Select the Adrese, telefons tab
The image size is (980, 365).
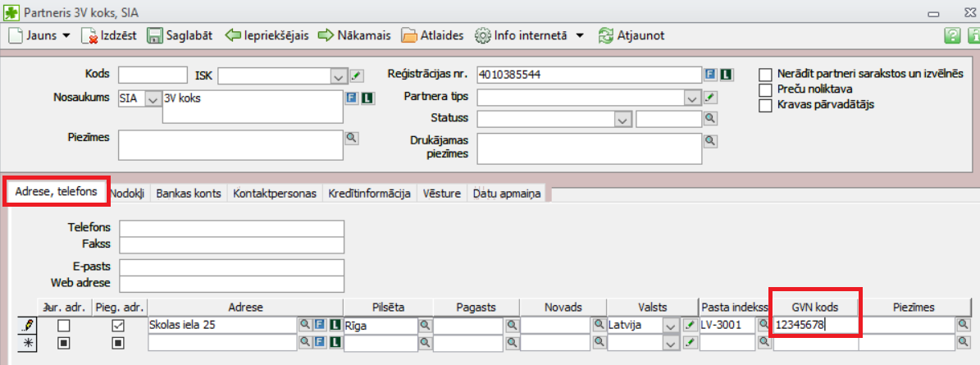(57, 191)
